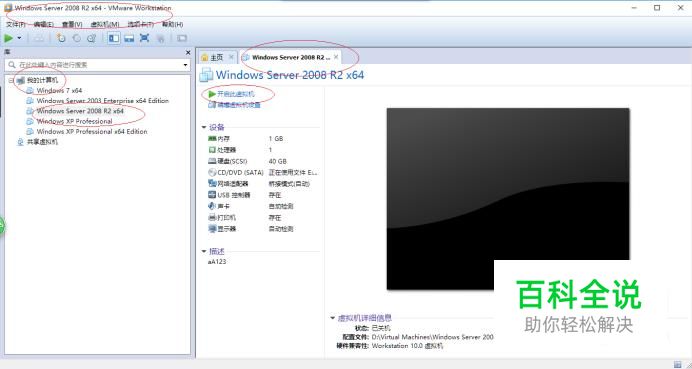Switch to the Windows Server 2008 R2 tab

291,57
